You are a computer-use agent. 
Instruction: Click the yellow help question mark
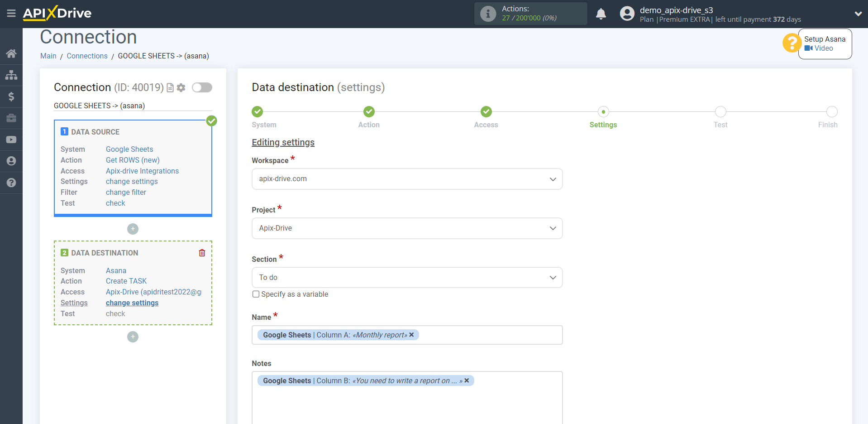pos(792,43)
